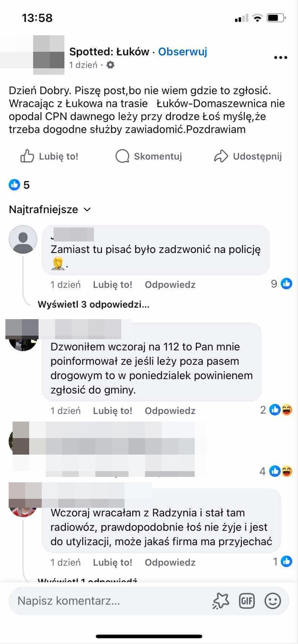Screen dimensions: 298x644
Task: Open the sticker picker in comment bar
Action: (x=221, y=601)
